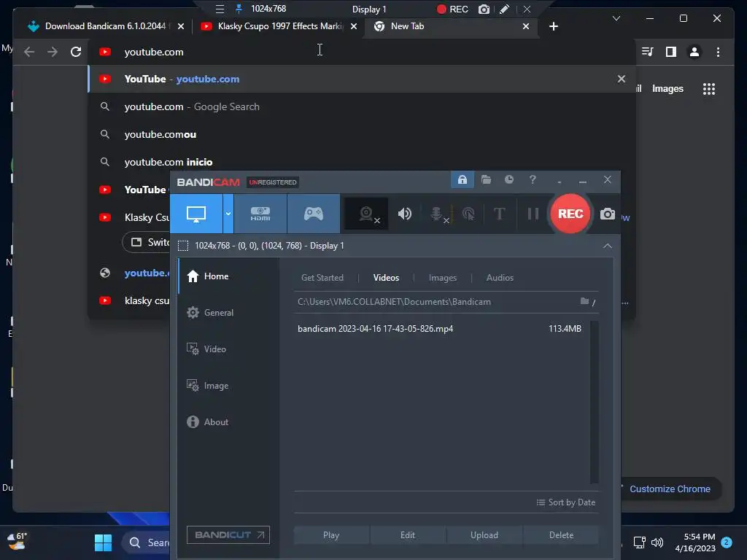Open Video settings in Bandicam sidebar
This screenshot has width=747, height=560.
pos(228,349)
